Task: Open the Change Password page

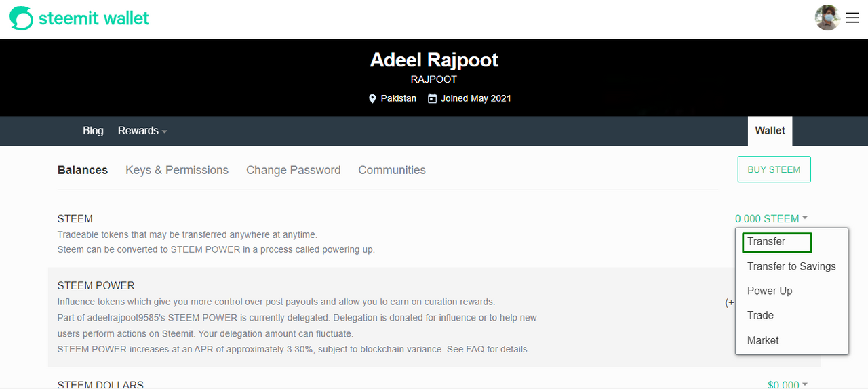Action: point(293,170)
